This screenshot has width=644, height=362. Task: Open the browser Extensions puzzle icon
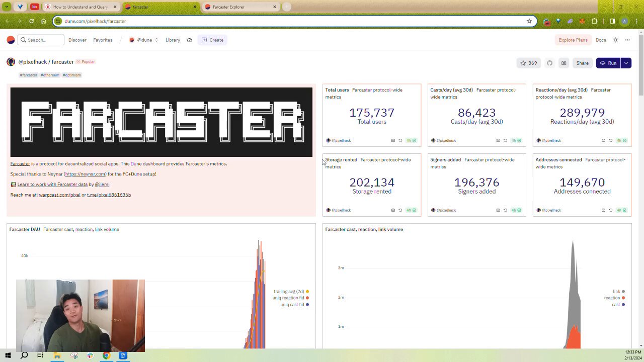coord(595,21)
